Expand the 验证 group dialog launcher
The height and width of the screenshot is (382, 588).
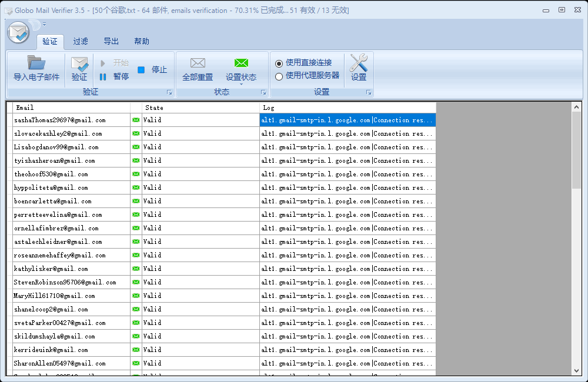[x=169, y=92]
